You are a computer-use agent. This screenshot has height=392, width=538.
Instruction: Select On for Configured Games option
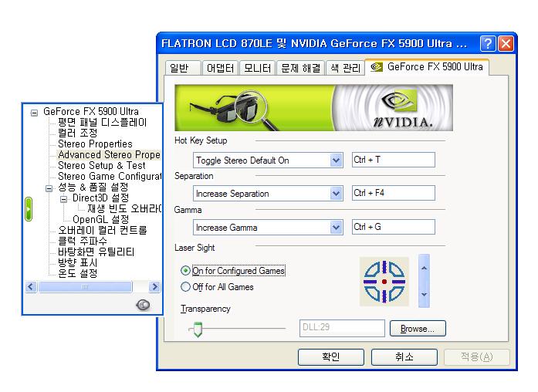185,271
